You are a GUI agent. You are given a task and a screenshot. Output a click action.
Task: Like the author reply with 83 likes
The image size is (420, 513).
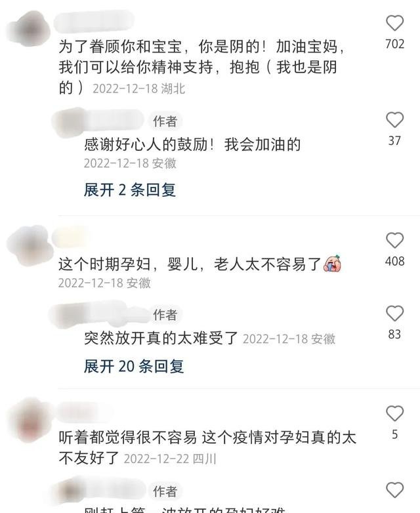[394, 314]
